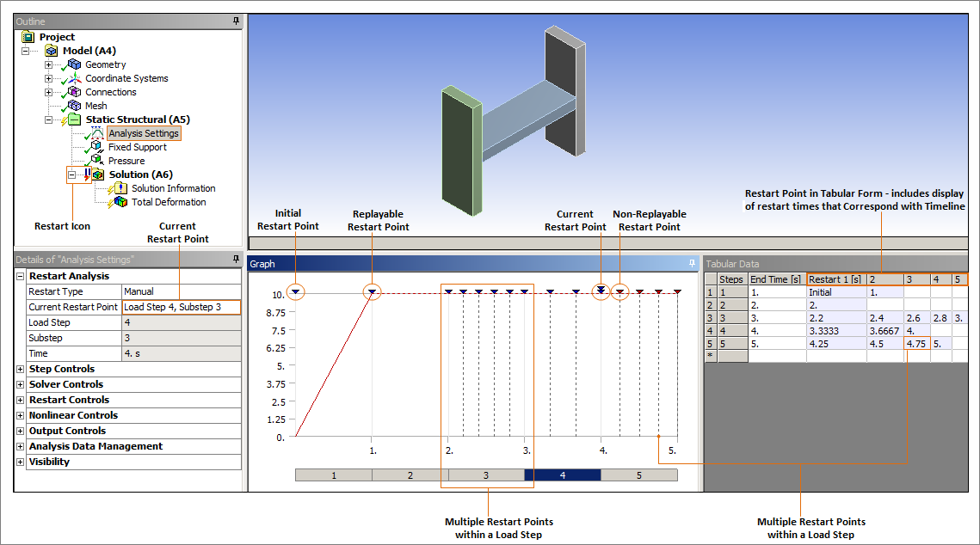Screen dimensions: 980x545
Task: Select load step 2 in timeline bar
Action: (x=410, y=475)
